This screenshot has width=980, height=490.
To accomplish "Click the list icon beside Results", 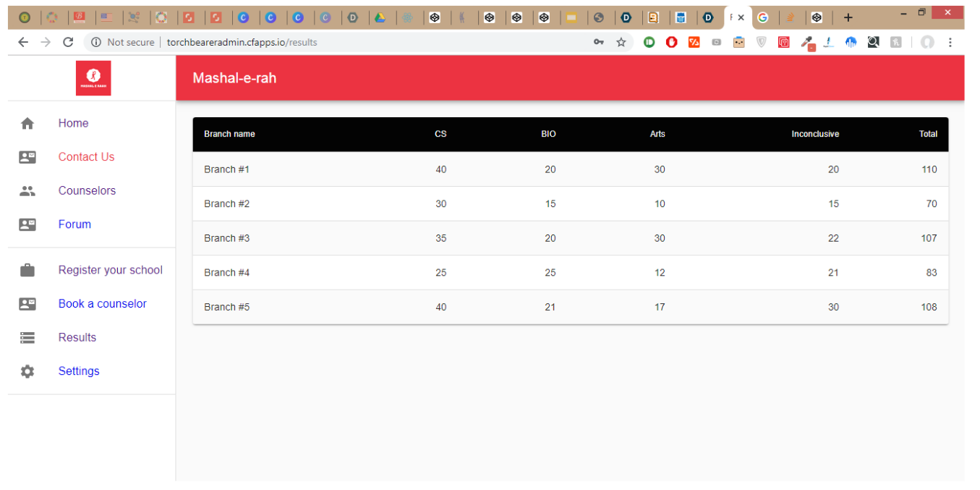I will [x=27, y=337].
